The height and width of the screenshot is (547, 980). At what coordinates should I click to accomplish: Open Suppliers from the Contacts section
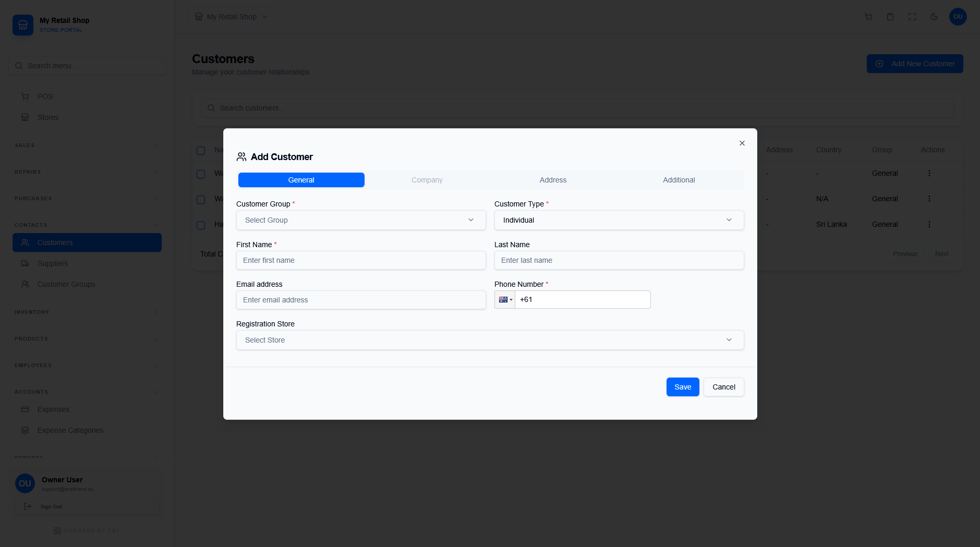[x=52, y=263]
